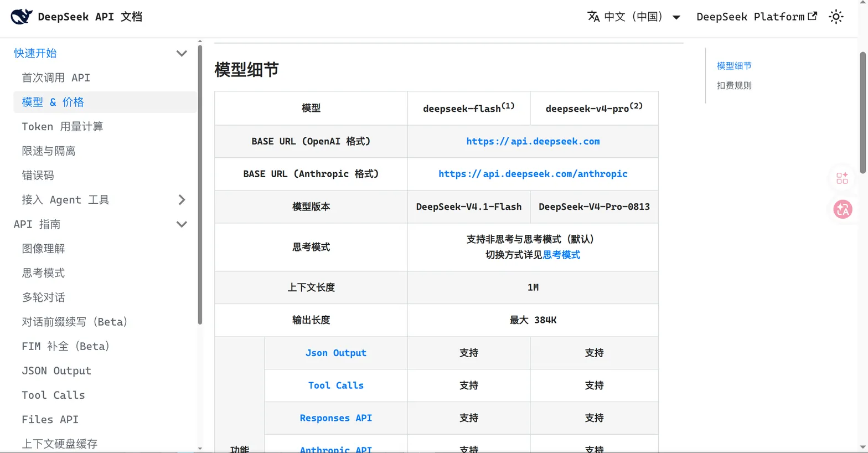
Task: Open the 图像理解 guide
Action: pos(43,249)
